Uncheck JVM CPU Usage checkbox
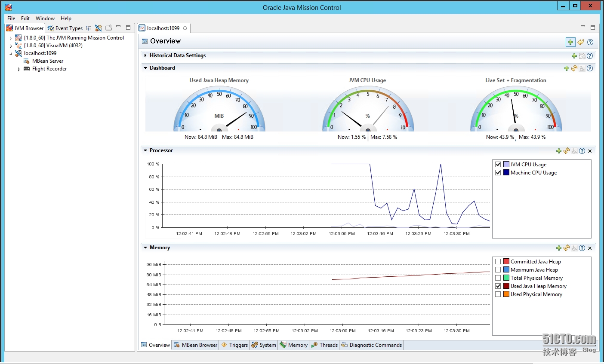The width and height of the screenshot is (604, 364). 498,165
